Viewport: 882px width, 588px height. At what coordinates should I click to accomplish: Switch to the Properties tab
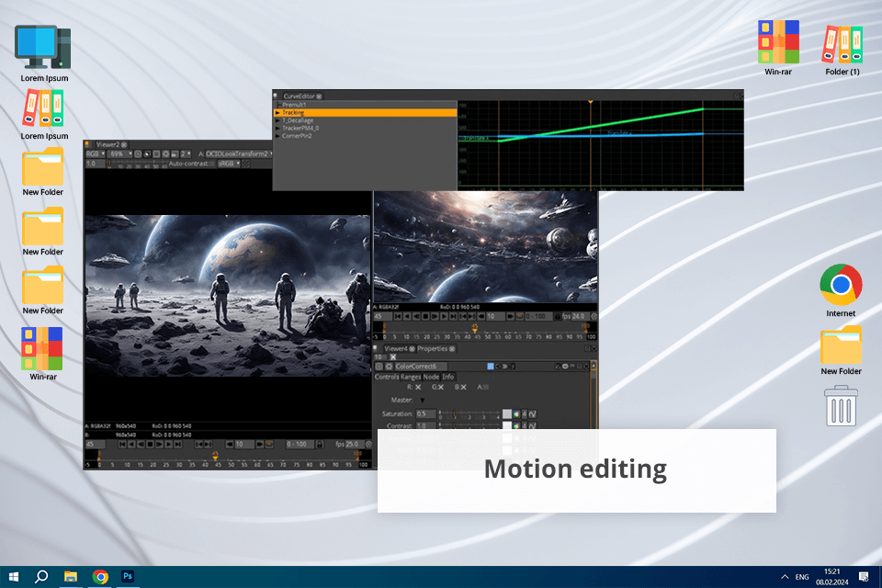pos(432,349)
